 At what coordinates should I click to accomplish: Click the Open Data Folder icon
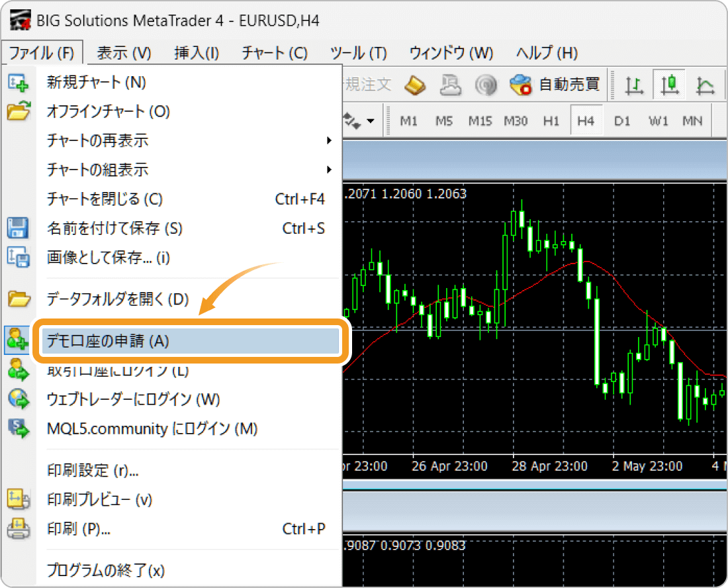(x=19, y=299)
